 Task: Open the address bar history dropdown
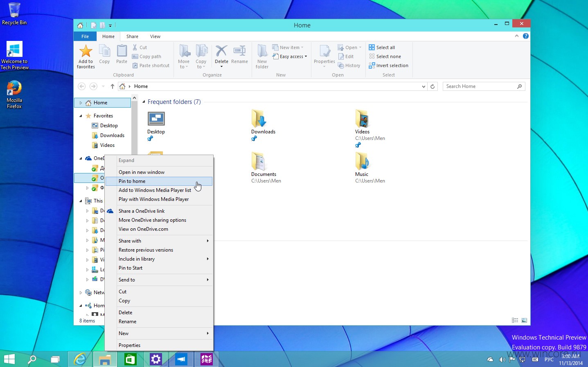point(424,86)
